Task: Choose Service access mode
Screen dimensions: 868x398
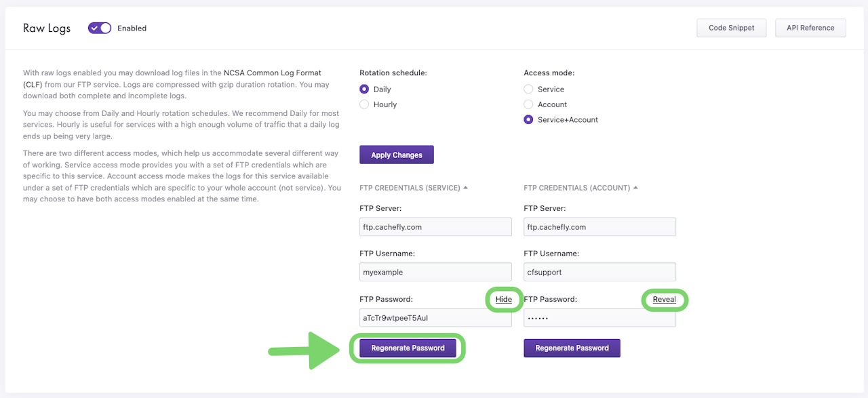Action: 528,89
